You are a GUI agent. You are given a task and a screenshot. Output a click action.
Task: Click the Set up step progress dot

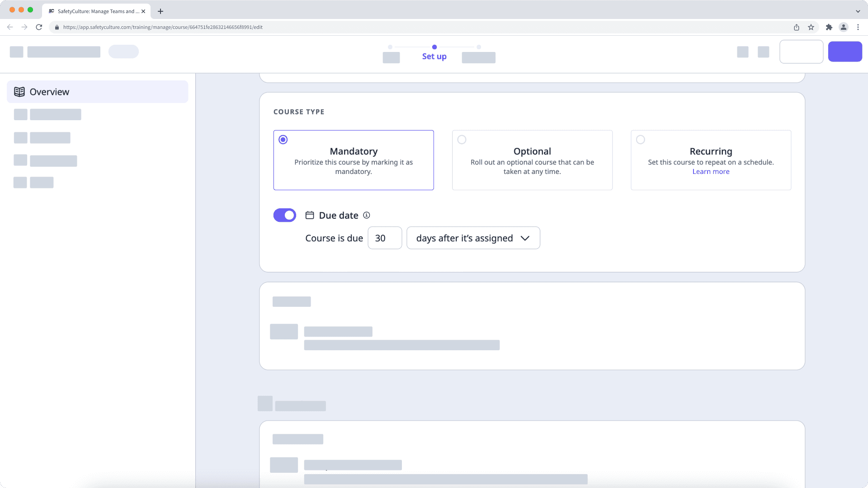pyautogui.click(x=434, y=47)
